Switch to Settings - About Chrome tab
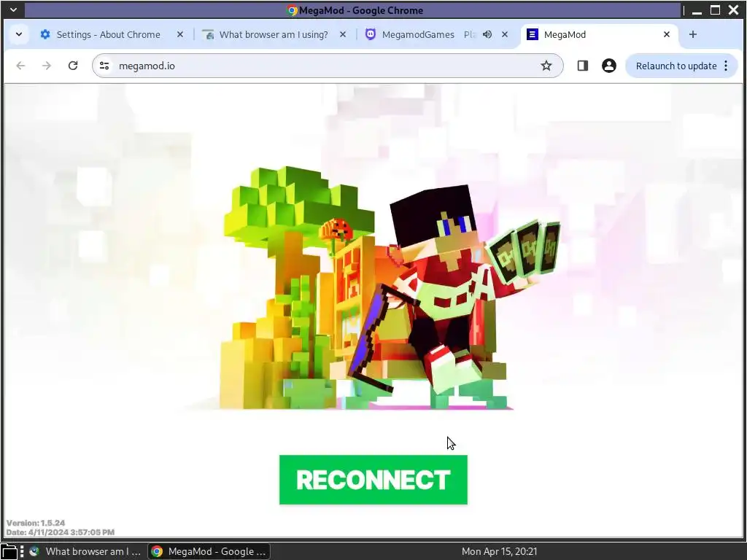 click(x=108, y=34)
